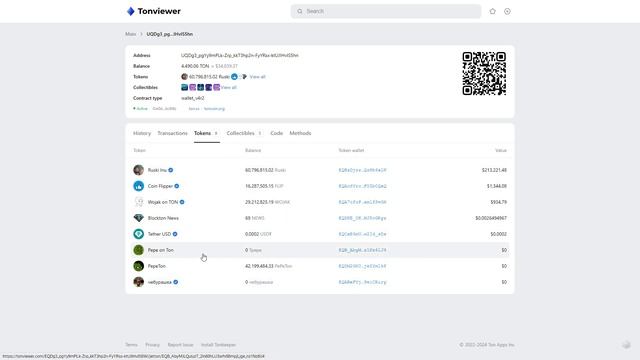The width and height of the screenshot is (640, 360).
Task: Click the wallet_v4r2 contract type text
Action: [193, 98]
